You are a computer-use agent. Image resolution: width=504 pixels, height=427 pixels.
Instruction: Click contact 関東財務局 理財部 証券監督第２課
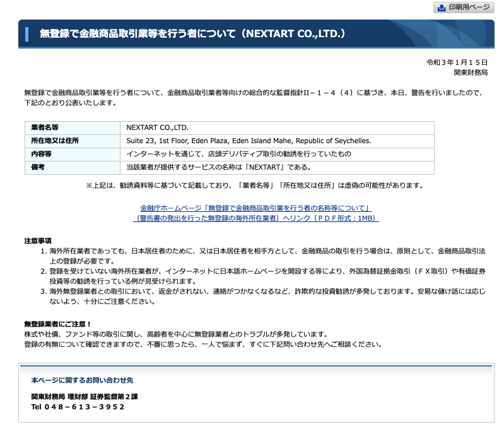(85, 397)
